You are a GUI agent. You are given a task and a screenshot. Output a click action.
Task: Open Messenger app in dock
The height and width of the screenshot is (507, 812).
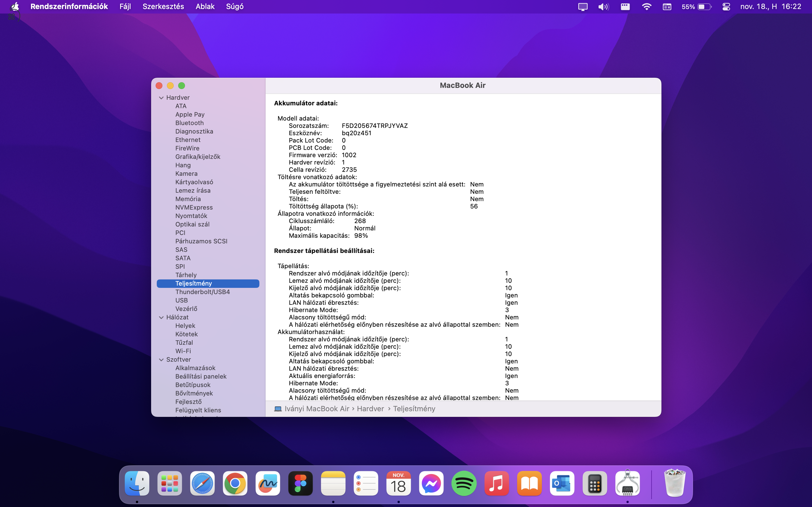(431, 483)
